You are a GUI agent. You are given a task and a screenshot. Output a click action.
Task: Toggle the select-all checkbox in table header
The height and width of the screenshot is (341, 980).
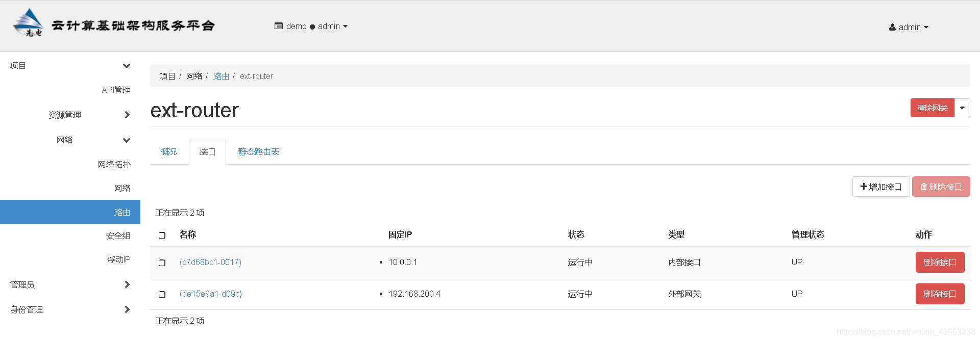tap(162, 235)
